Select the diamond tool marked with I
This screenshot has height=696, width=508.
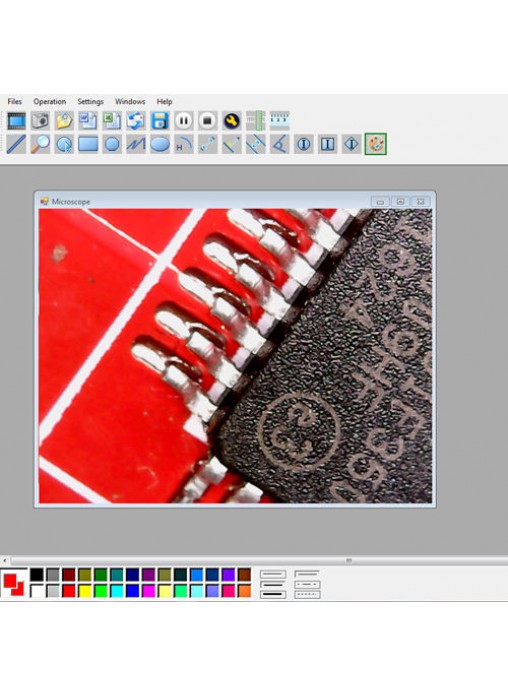click(x=352, y=144)
